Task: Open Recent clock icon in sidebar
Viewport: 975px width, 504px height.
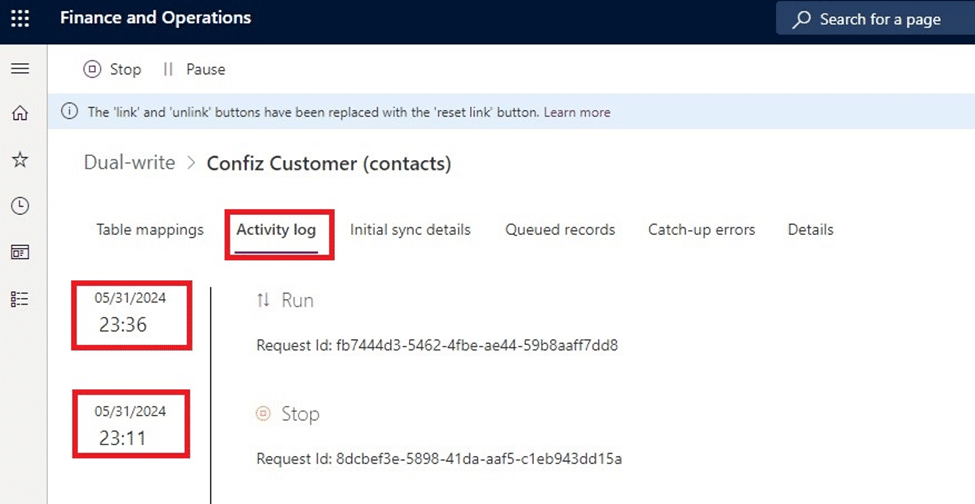Action: (20, 206)
